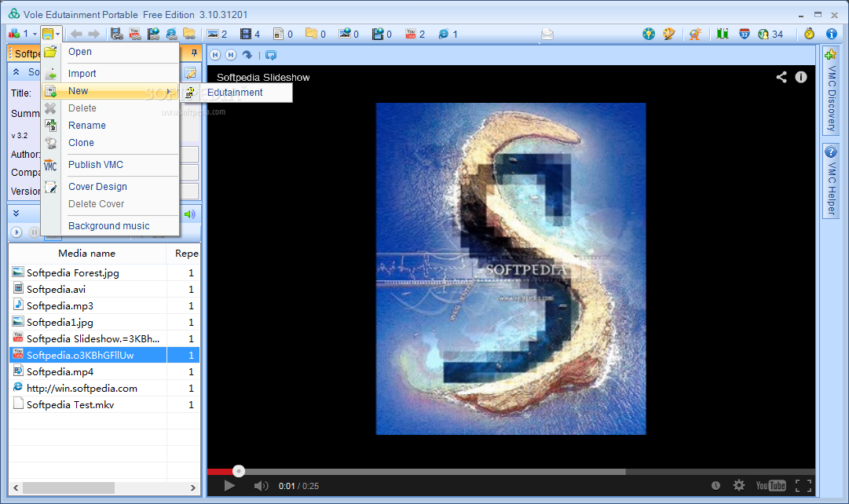Go back with the left arrow icon

coord(76,34)
